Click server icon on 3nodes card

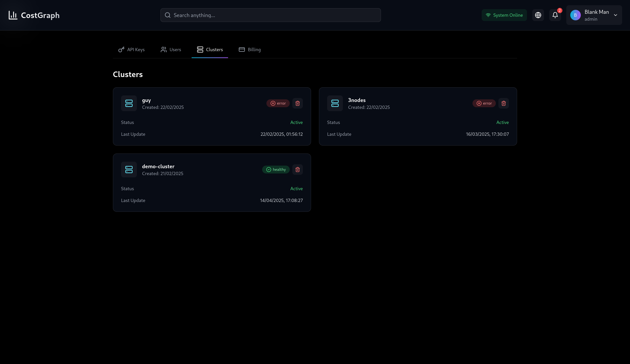[x=335, y=103]
